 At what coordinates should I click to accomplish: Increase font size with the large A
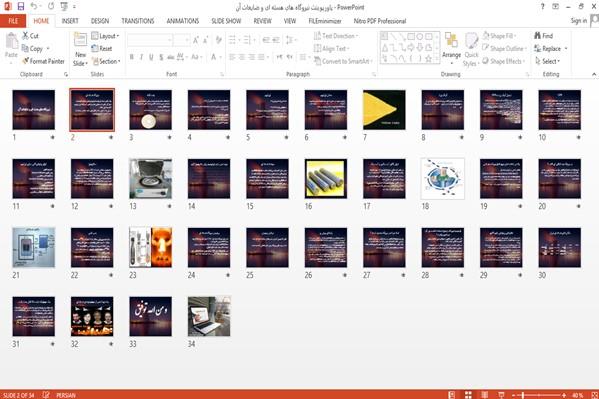[x=196, y=40]
